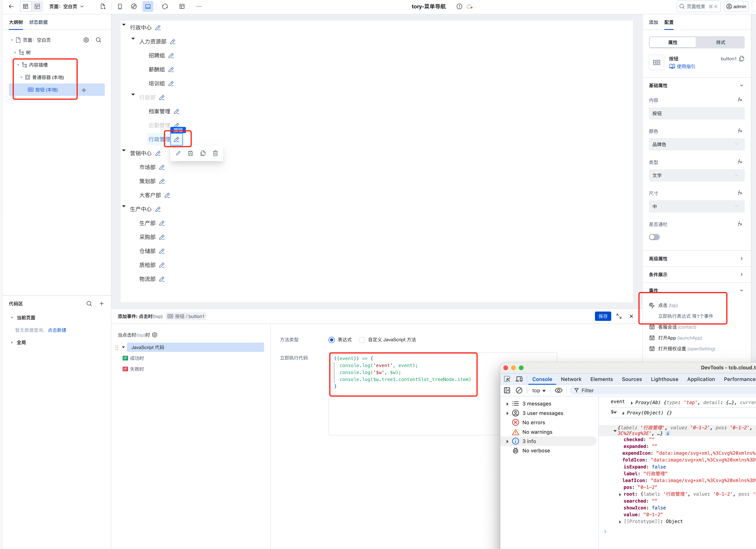
Task: Click the fx icon next to 内容 property
Action: [740, 100]
